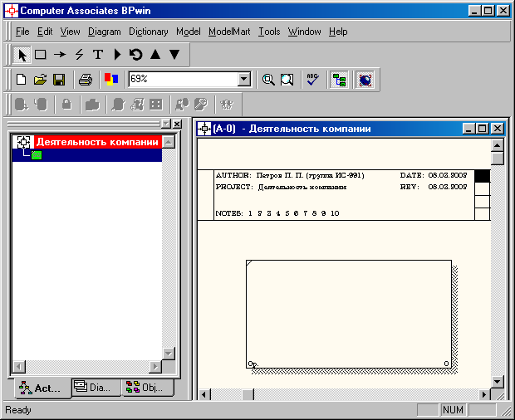Open the Help menu

pyautogui.click(x=338, y=32)
